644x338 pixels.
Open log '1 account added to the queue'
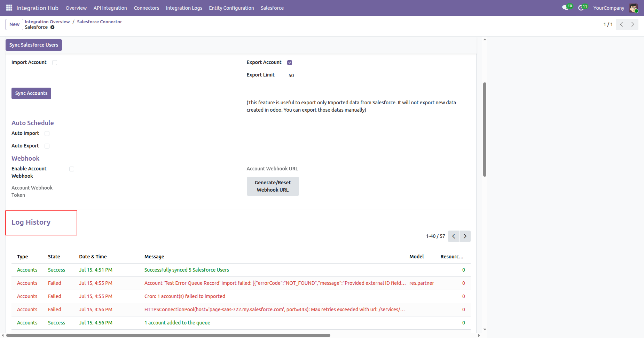[241, 323]
